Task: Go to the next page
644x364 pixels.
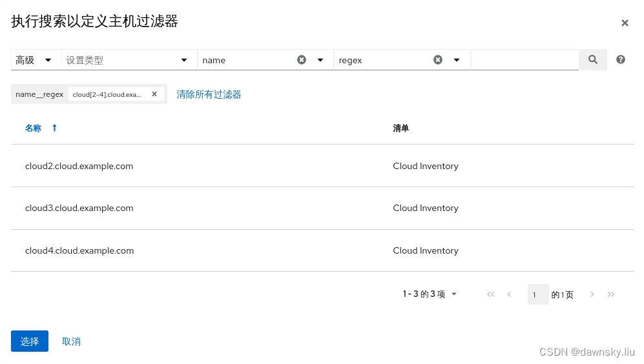Action: tap(592, 294)
